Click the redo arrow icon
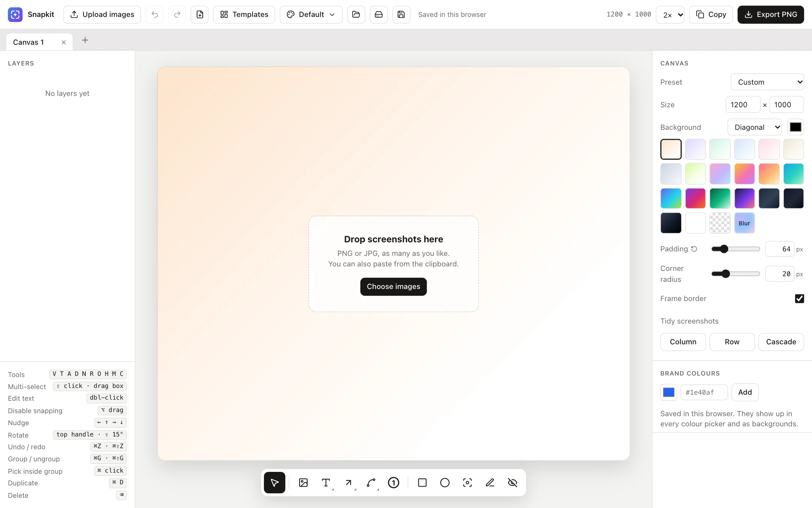 [x=177, y=14]
